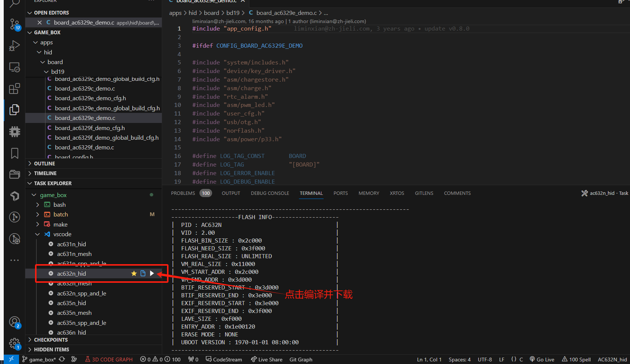Viewport: 630px width, 364px height.
Task: Open the Accounts icon
Action: tap(15, 322)
